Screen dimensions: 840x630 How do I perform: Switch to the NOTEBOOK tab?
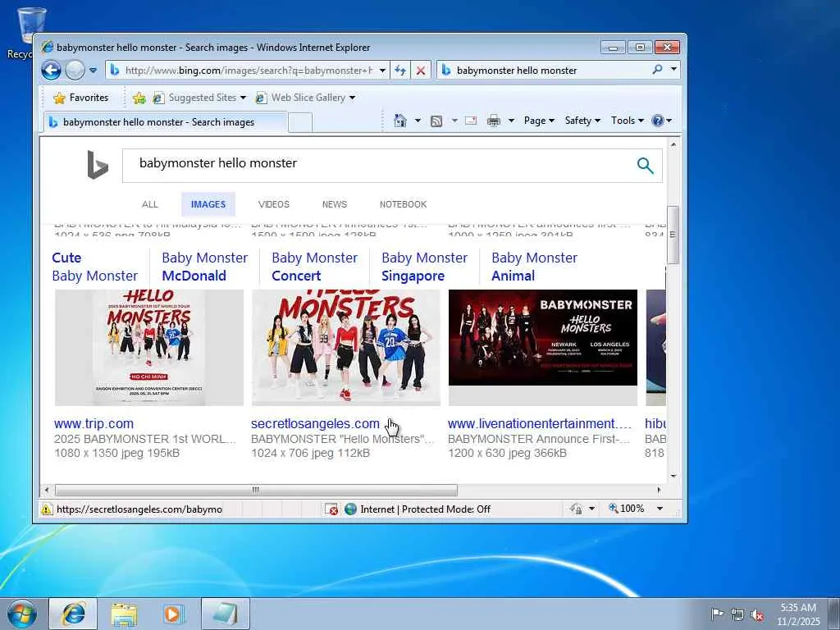(x=404, y=204)
